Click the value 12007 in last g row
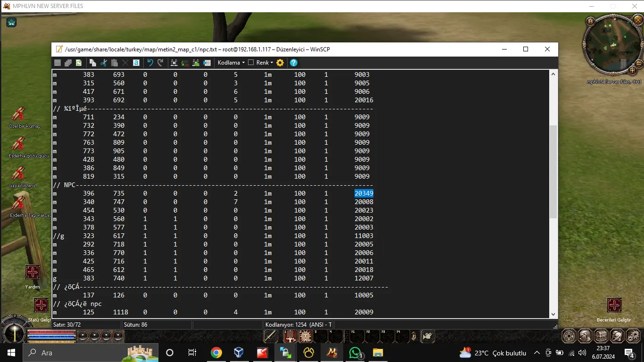Viewport: 644px width, 362px height. pyautogui.click(x=364, y=278)
